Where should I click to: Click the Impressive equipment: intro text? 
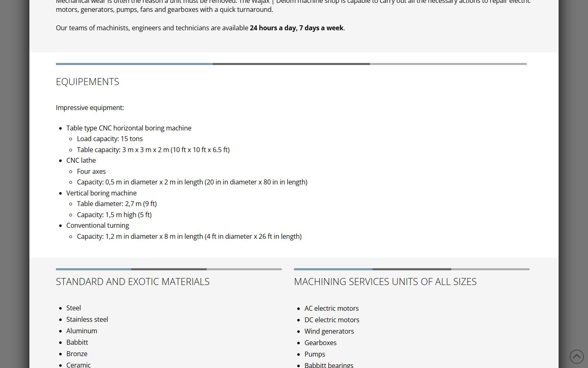(x=90, y=108)
